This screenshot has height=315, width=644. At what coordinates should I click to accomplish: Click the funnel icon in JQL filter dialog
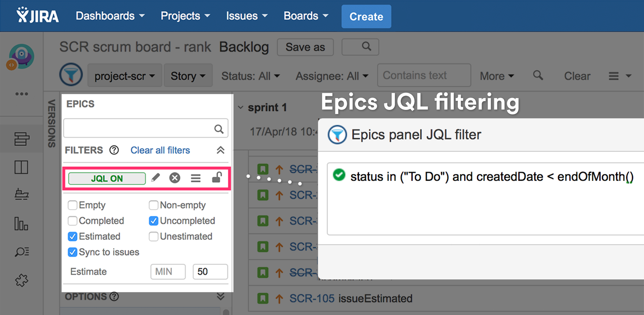point(337,135)
